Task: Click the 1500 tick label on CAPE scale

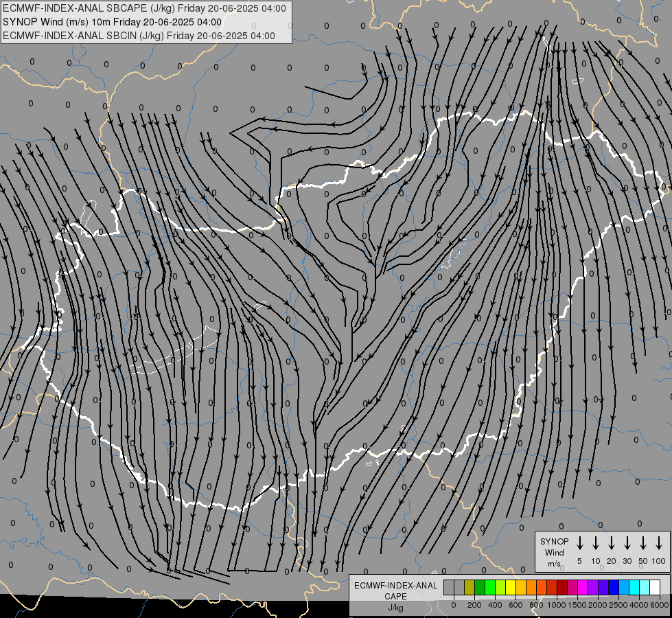Action: [577, 605]
